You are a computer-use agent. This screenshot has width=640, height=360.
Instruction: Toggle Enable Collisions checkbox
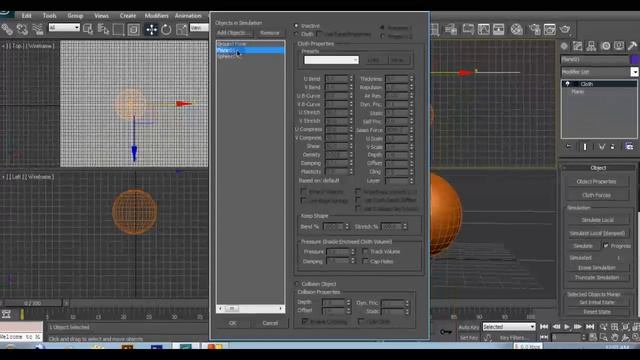point(304,322)
